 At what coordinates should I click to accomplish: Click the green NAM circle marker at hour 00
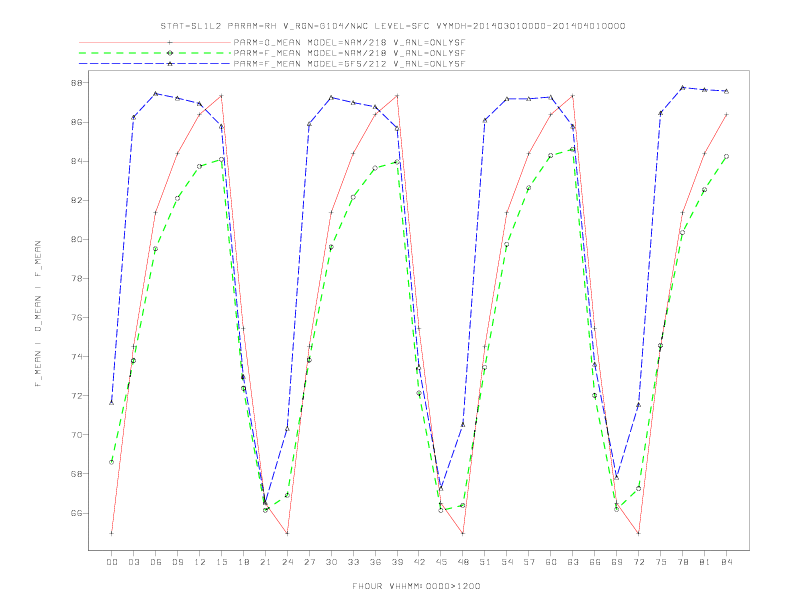click(112, 462)
